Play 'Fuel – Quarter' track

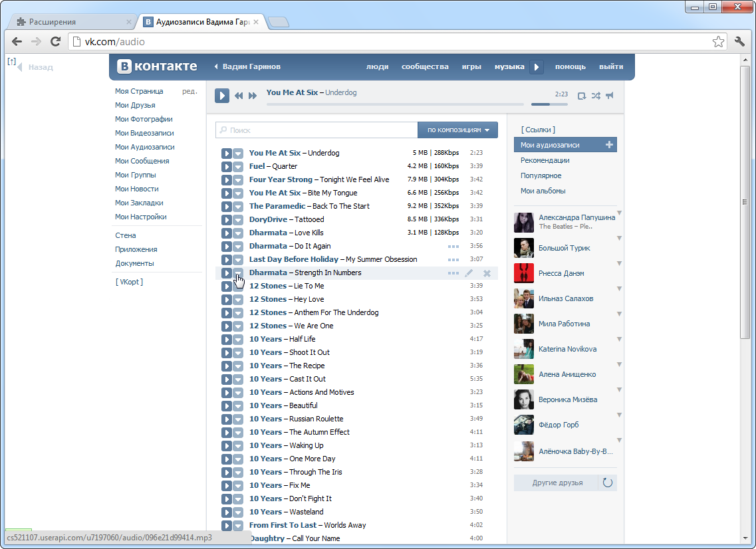pos(227,167)
